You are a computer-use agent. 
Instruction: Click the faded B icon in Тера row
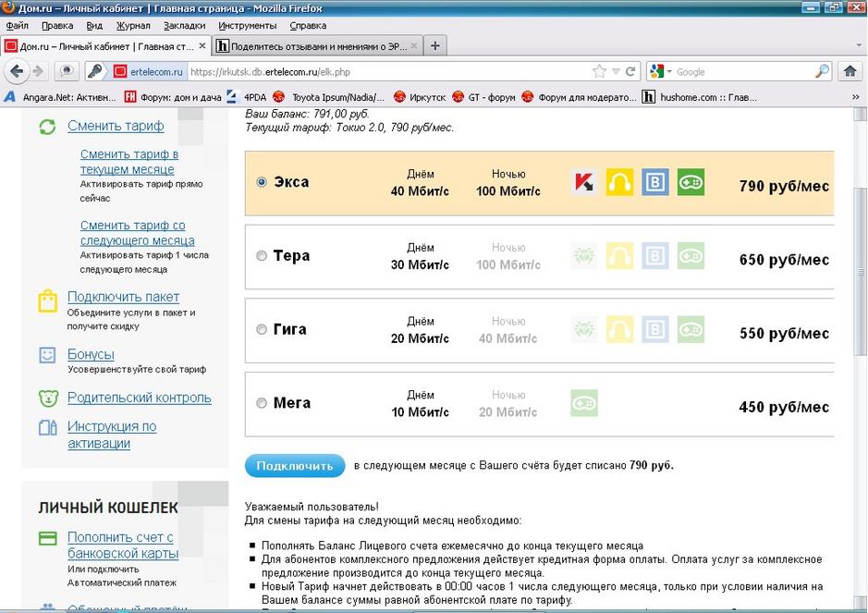[x=655, y=256]
